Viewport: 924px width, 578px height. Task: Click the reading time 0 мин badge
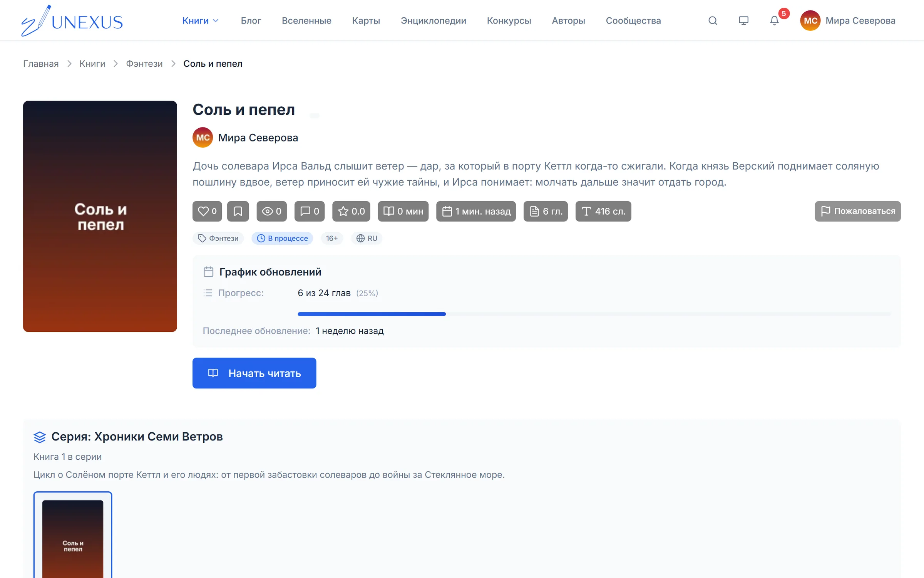(x=403, y=211)
